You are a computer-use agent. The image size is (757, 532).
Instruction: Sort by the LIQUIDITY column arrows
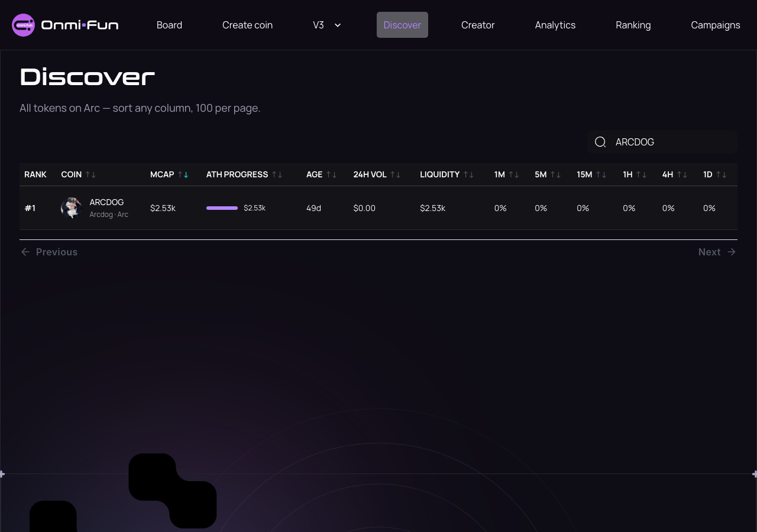(469, 174)
